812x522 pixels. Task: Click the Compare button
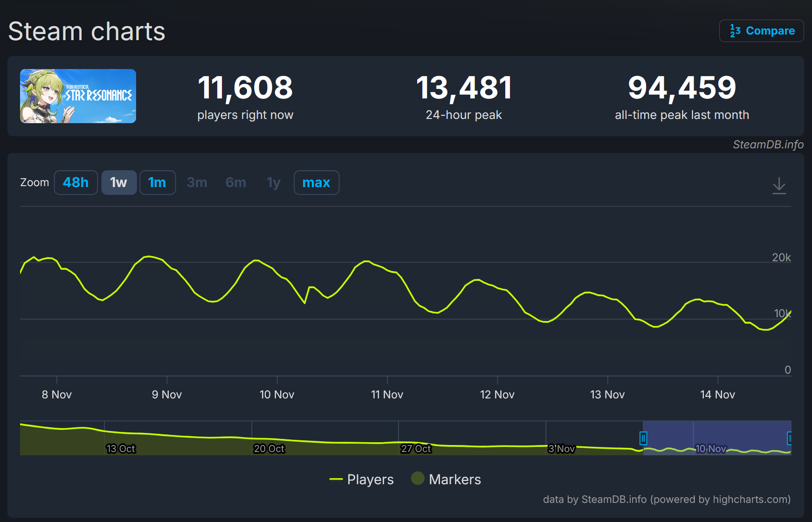coord(761,31)
